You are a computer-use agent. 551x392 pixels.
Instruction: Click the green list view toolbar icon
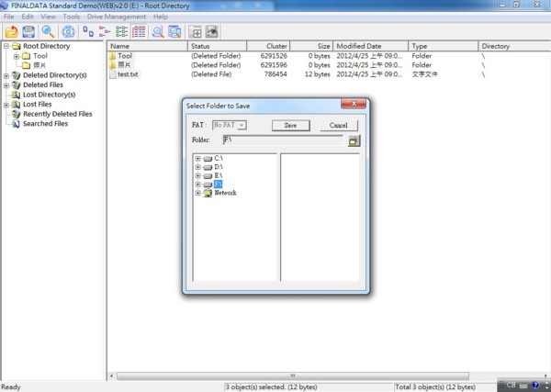pyautogui.click(x=122, y=31)
